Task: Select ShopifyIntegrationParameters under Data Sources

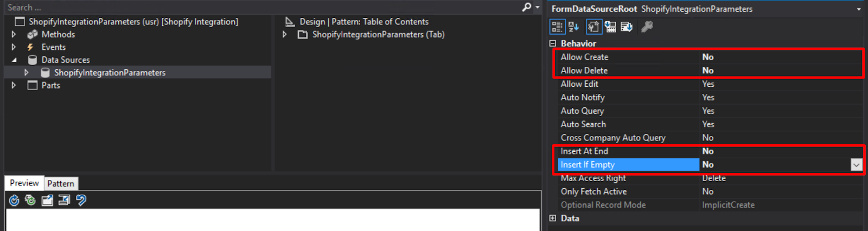Action: pos(110,73)
